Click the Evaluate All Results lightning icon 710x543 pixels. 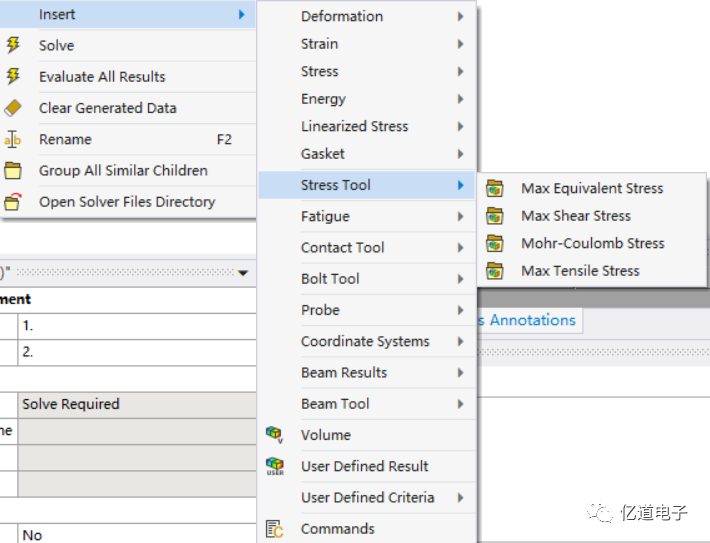13,77
